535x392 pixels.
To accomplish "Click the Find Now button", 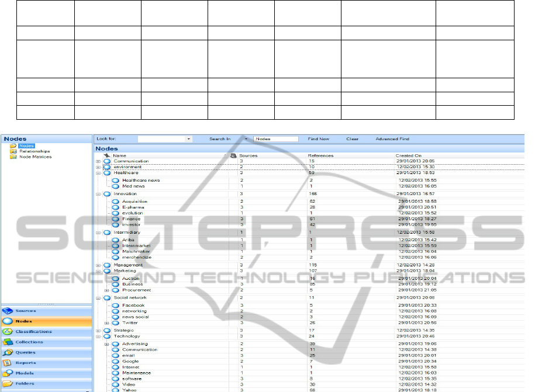I will pos(318,139).
